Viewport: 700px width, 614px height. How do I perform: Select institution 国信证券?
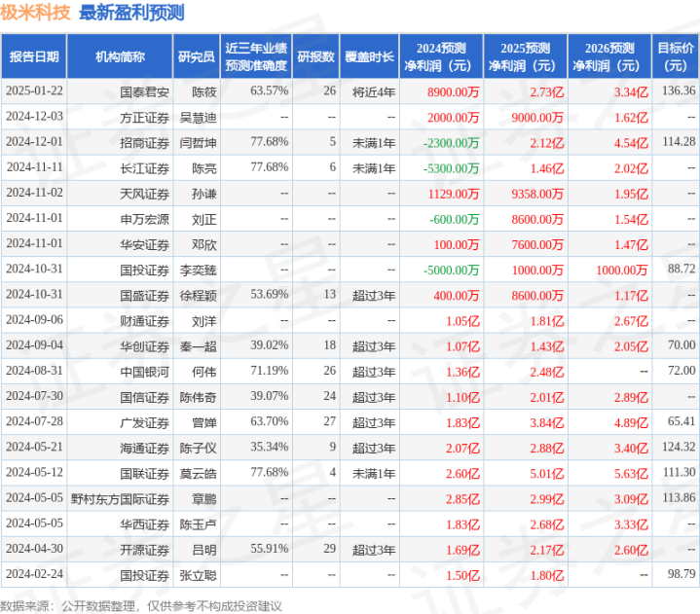[x=144, y=398]
